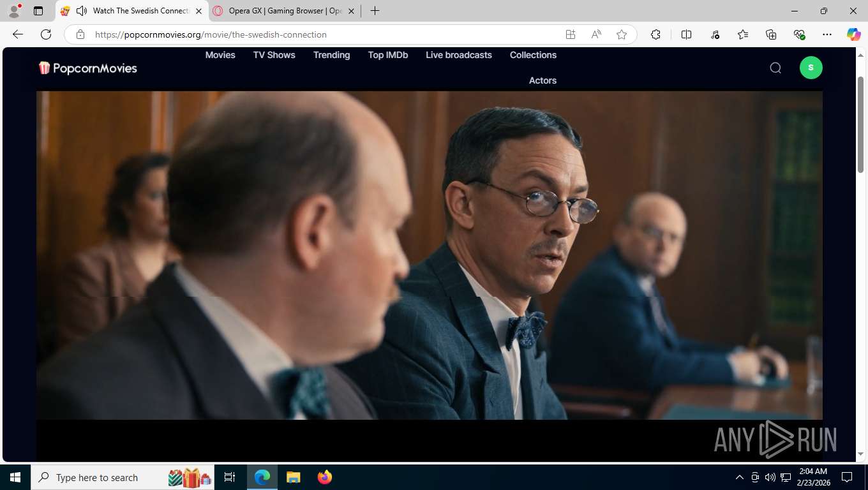
Task: Open the Extensions puzzle icon
Action: [655, 34]
